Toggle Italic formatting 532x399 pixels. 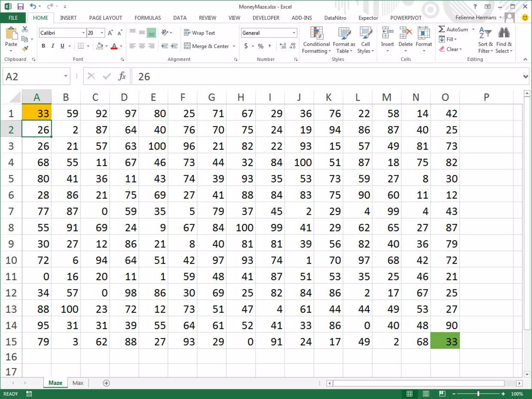[53, 46]
